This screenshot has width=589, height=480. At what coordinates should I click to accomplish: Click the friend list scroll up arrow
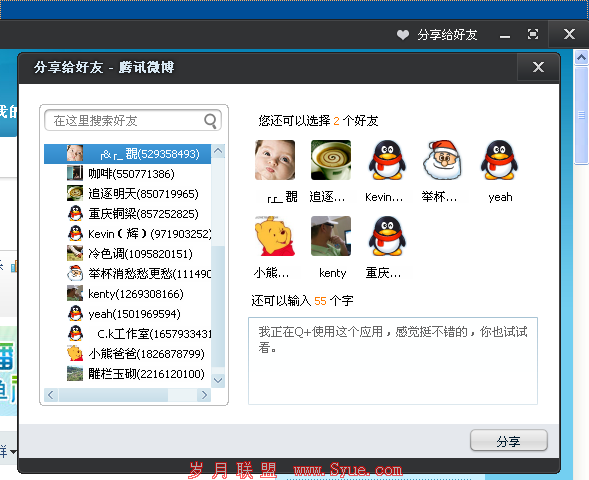(218, 151)
